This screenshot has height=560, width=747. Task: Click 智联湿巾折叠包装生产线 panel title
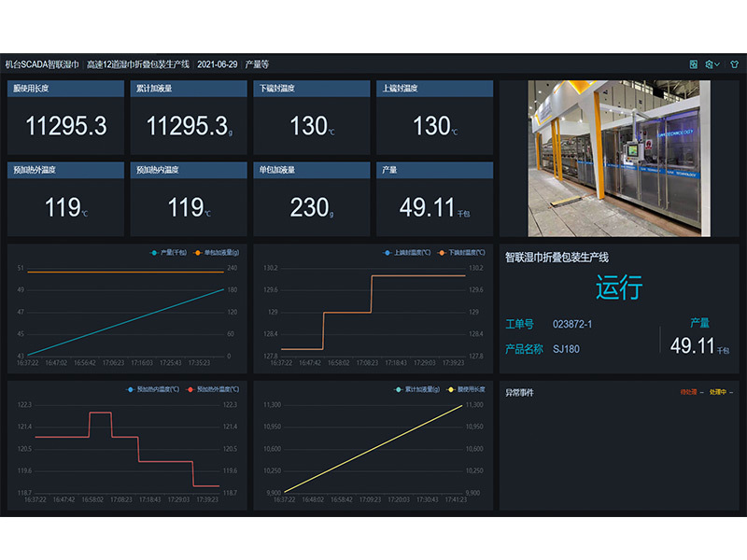click(x=557, y=258)
